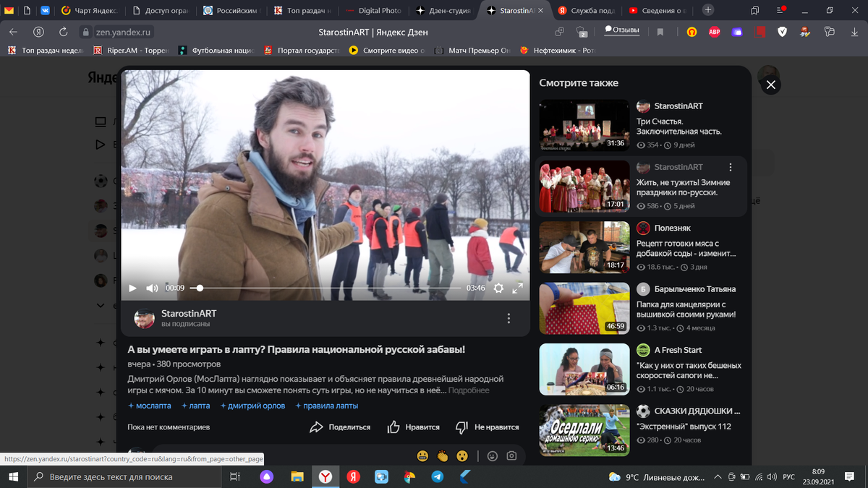Follow the лапта tag
Viewport: 868px width, 488px height.
tap(195, 406)
